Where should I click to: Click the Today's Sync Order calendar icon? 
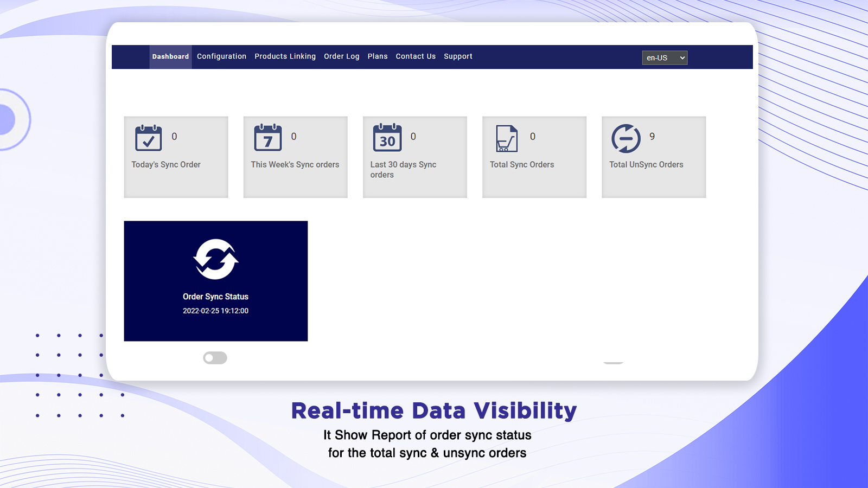[x=148, y=138]
